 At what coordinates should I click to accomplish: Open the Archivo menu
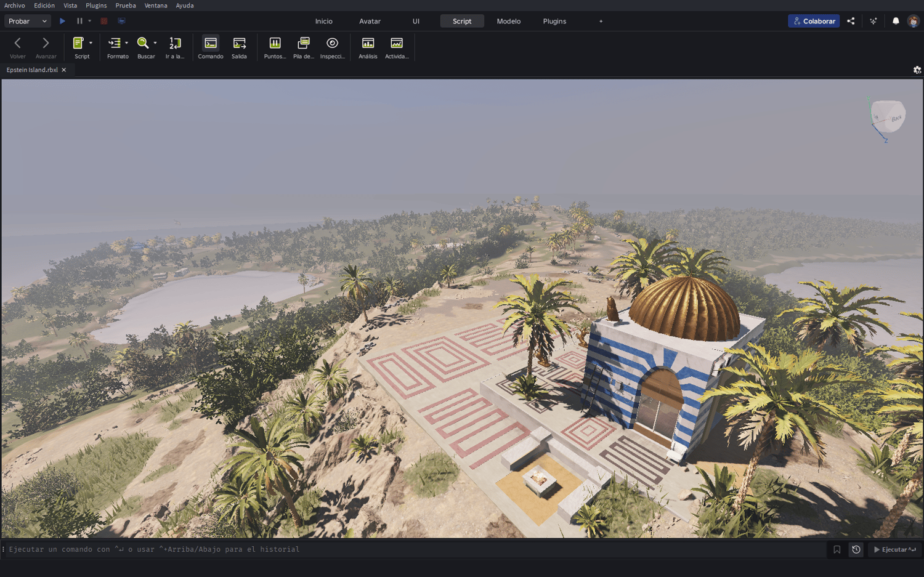[x=15, y=6]
